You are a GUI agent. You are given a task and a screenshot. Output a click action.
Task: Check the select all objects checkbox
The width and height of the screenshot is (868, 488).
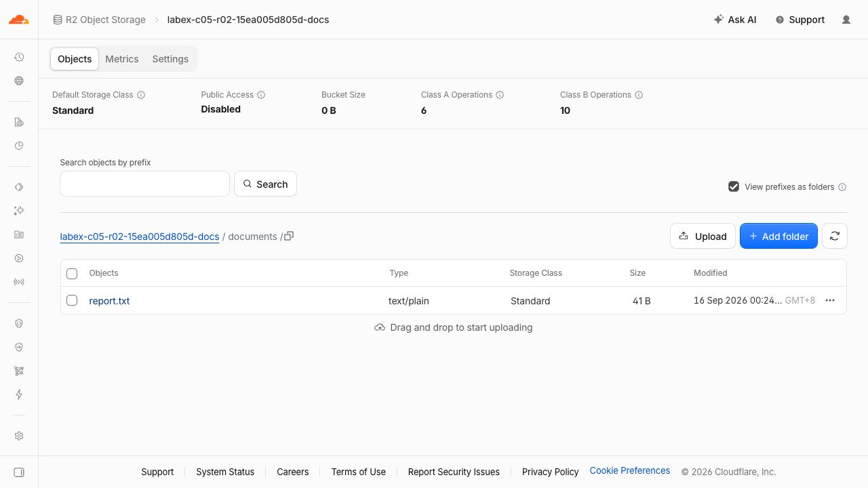(72, 274)
